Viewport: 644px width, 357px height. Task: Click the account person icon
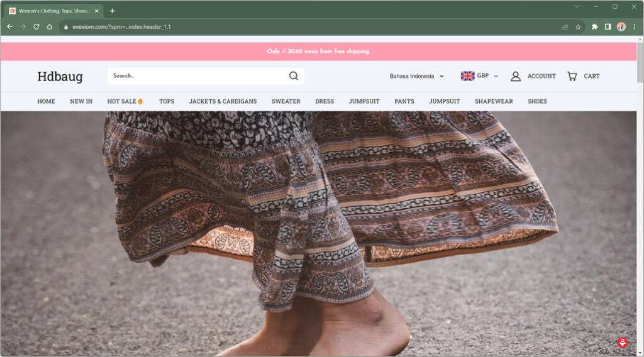[516, 76]
